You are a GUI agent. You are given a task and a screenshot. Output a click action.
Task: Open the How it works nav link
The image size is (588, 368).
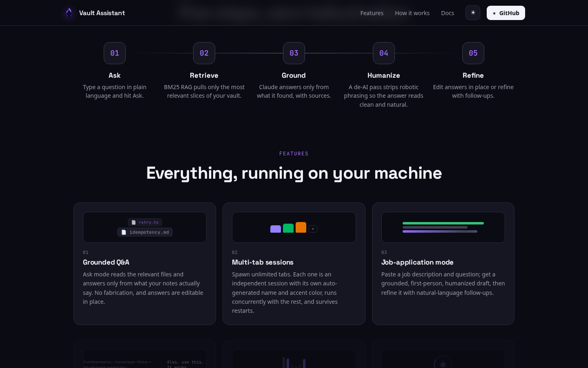point(412,13)
